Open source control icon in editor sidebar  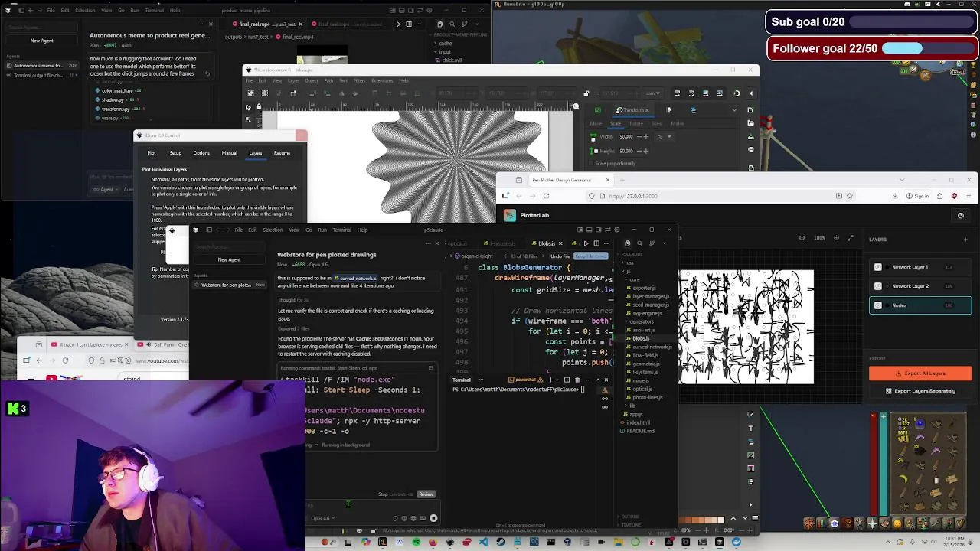tap(652, 243)
